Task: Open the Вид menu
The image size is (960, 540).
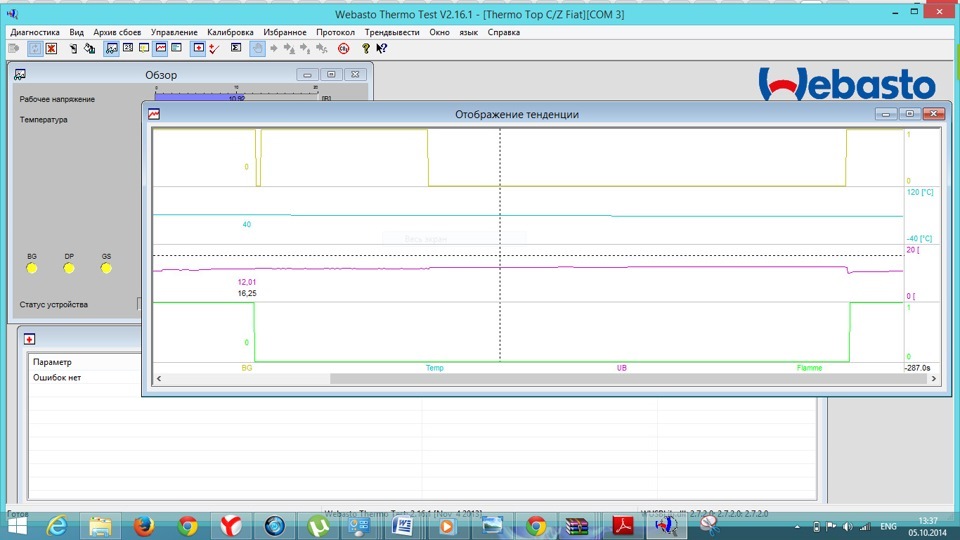Action: pos(77,32)
